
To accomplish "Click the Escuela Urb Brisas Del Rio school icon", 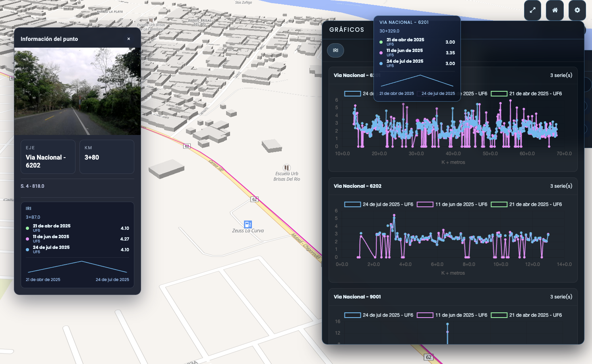I will [x=286, y=168].
